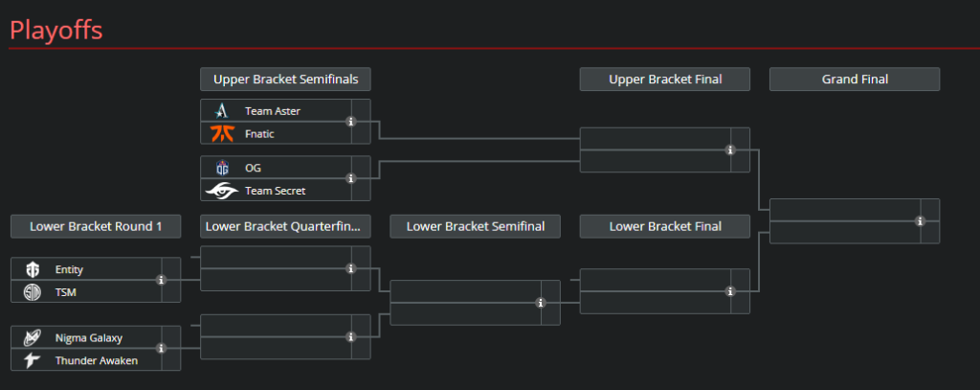Image resolution: width=980 pixels, height=390 pixels.
Task: Select the Playoffs section heading
Action: pos(56,30)
